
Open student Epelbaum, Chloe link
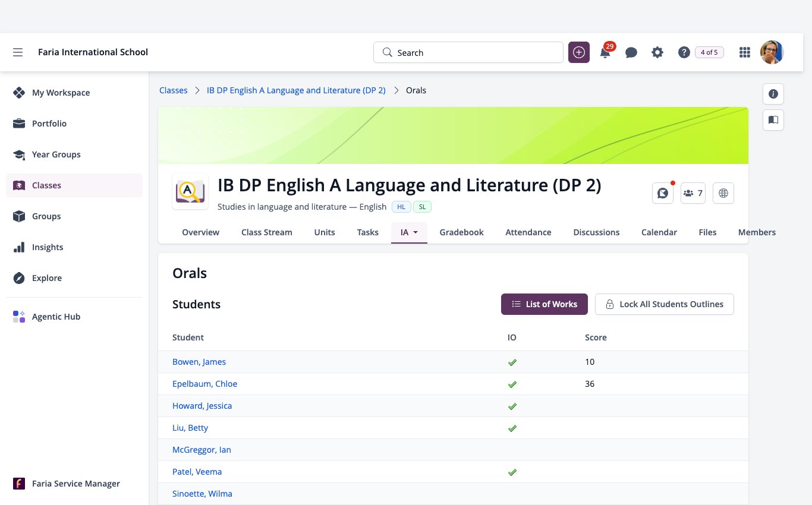(x=204, y=384)
